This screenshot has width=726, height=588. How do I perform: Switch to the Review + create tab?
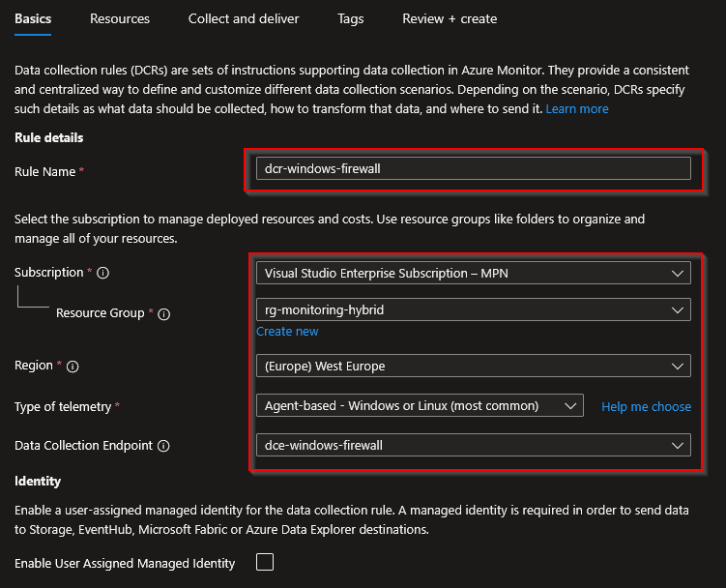450,18
